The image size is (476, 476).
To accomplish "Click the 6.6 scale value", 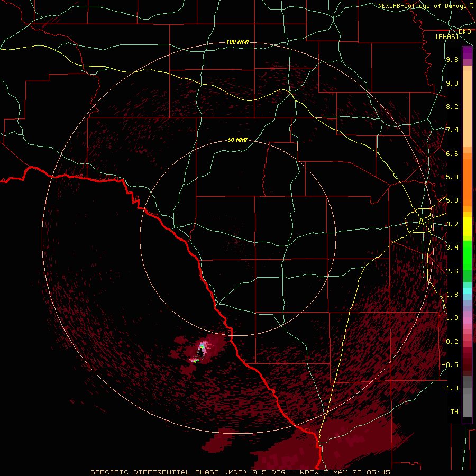I will (452, 153).
